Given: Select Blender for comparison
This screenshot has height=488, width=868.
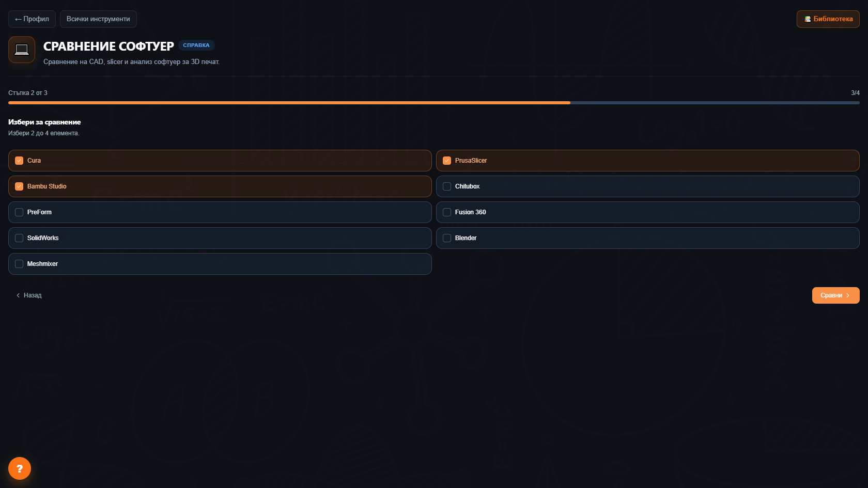Looking at the screenshot, I should point(647,238).
